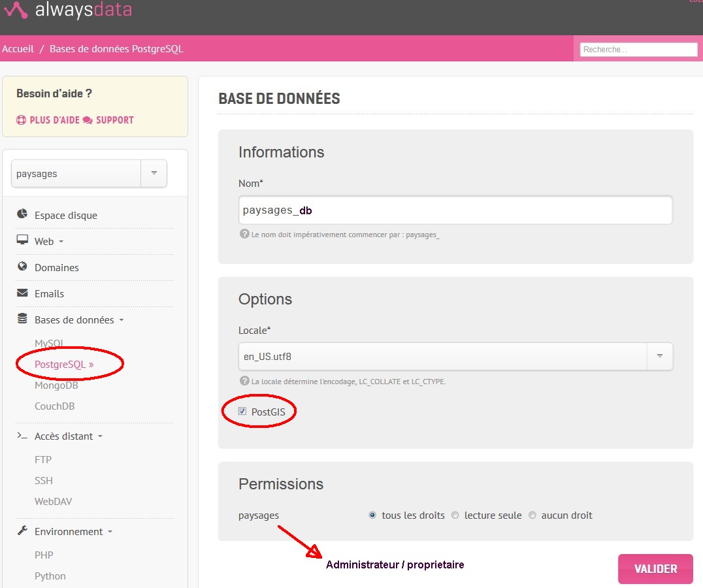The width and height of the screenshot is (703, 588).
Task: Click the Accès distant terminal icon
Action: tap(22, 435)
